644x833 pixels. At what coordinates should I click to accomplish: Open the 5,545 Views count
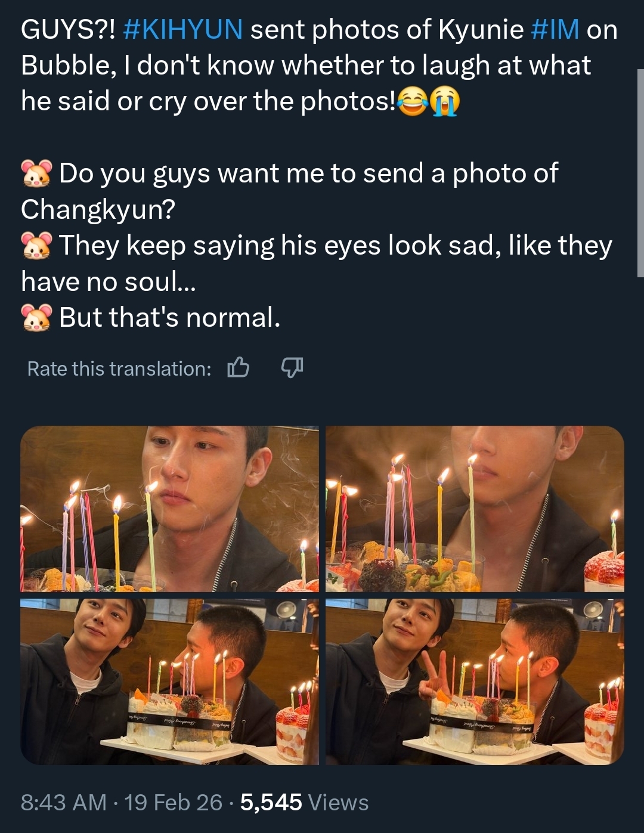pos(304,802)
